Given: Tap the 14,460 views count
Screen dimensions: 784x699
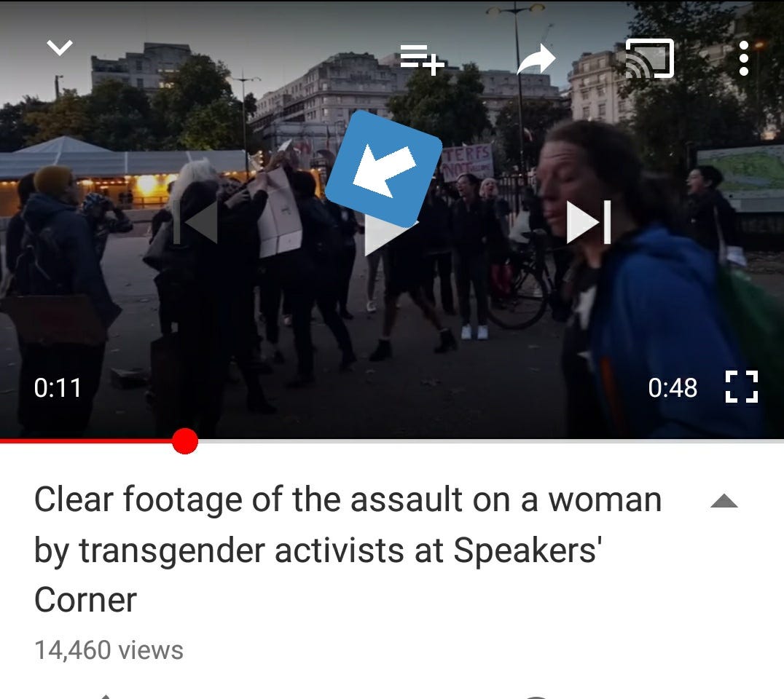Looking at the screenshot, I should [x=109, y=650].
